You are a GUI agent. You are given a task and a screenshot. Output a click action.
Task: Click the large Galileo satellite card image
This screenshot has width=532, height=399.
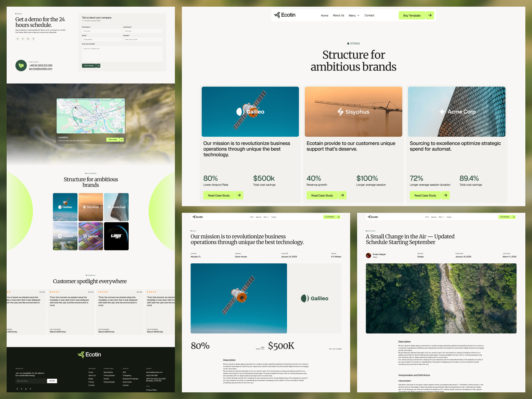tap(250, 112)
